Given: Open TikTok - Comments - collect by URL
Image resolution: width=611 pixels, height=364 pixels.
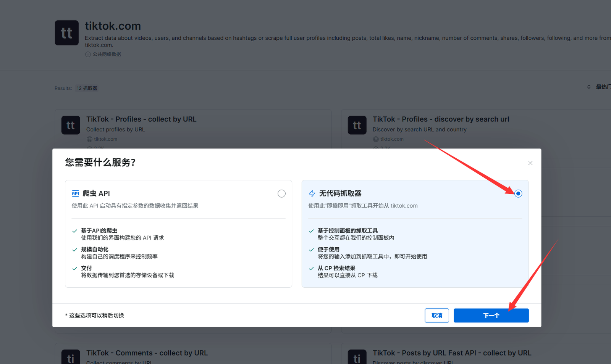Looking at the screenshot, I should pos(147,353).
